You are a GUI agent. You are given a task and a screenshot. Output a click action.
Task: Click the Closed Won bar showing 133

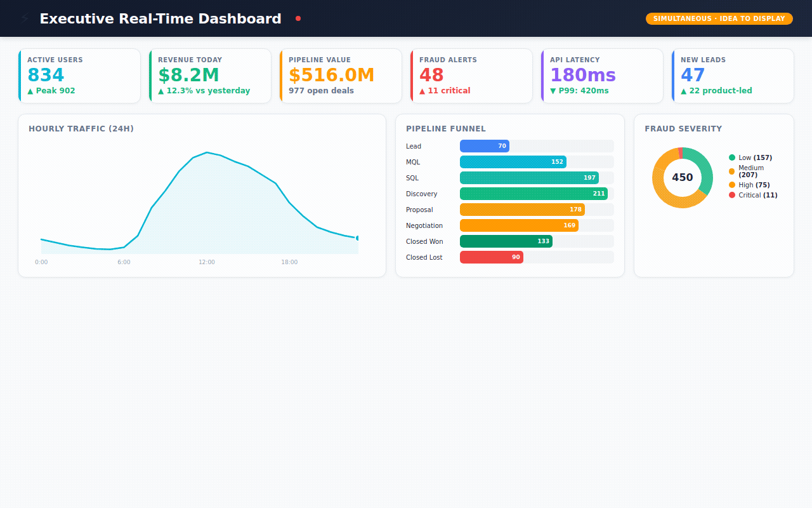(506, 241)
